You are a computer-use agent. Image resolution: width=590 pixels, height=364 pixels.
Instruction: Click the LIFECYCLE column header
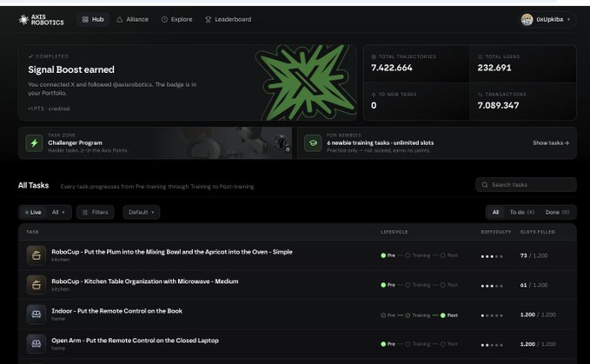pyautogui.click(x=394, y=232)
